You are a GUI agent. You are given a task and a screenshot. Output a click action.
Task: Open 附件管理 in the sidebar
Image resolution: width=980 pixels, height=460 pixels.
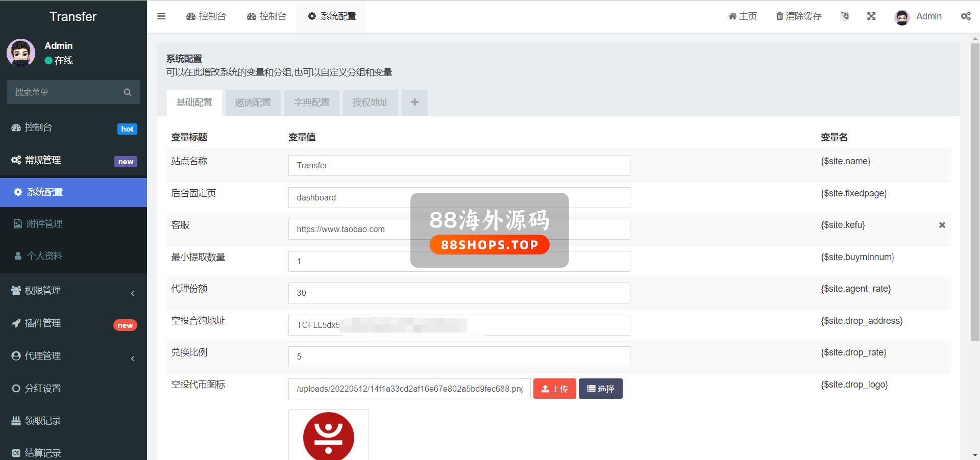pyautogui.click(x=44, y=224)
